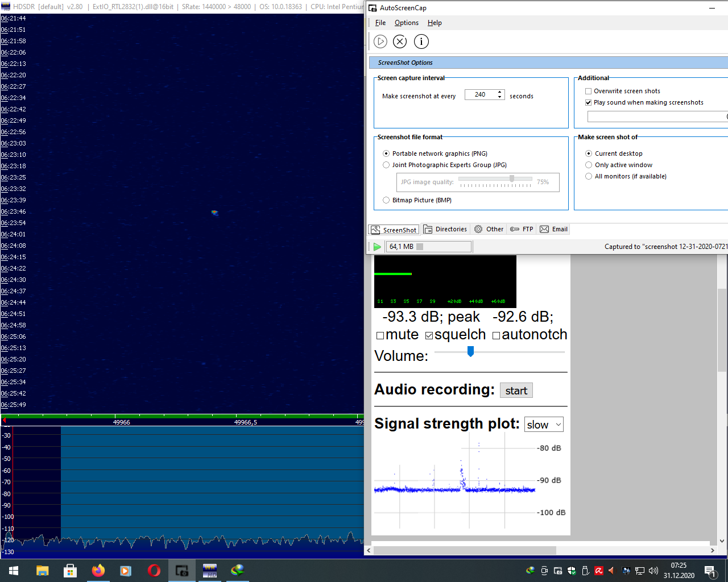The height and width of the screenshot is (582, 728).
Task: Check Overwrite screen shots option
Action: click(x=588, y=91)
